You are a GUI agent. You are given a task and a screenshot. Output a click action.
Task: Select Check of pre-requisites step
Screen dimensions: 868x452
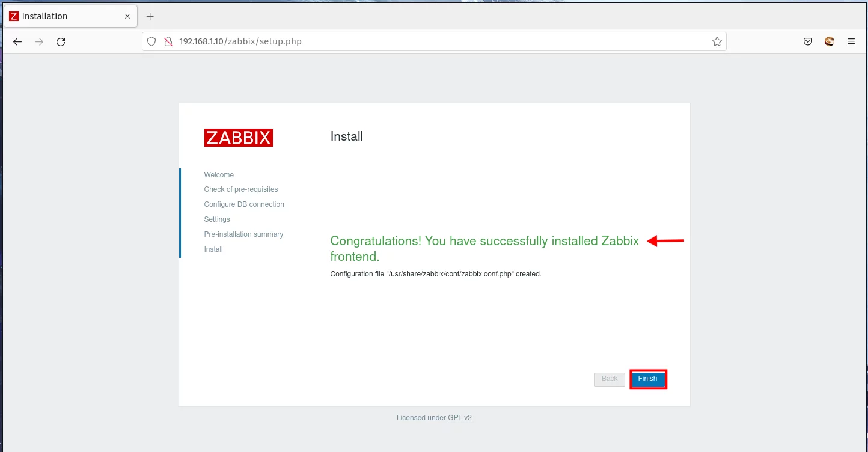click(241, 189)
